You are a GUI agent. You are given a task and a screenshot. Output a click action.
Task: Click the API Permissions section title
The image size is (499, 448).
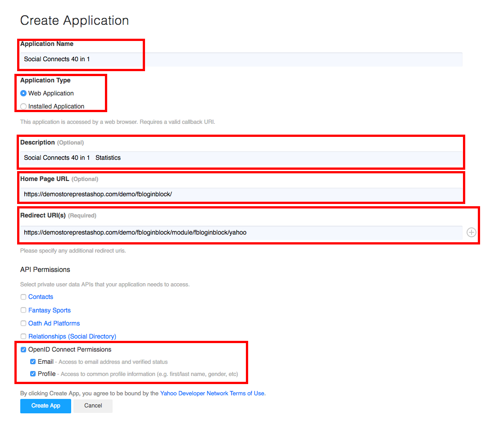pyautogui.click(x=45, y=270)
